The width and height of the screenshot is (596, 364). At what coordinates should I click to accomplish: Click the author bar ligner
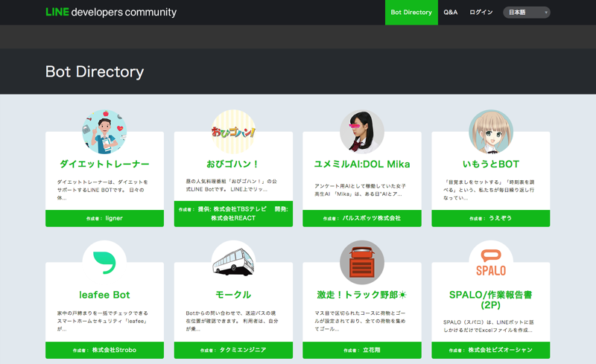click(x=104, y=219)
